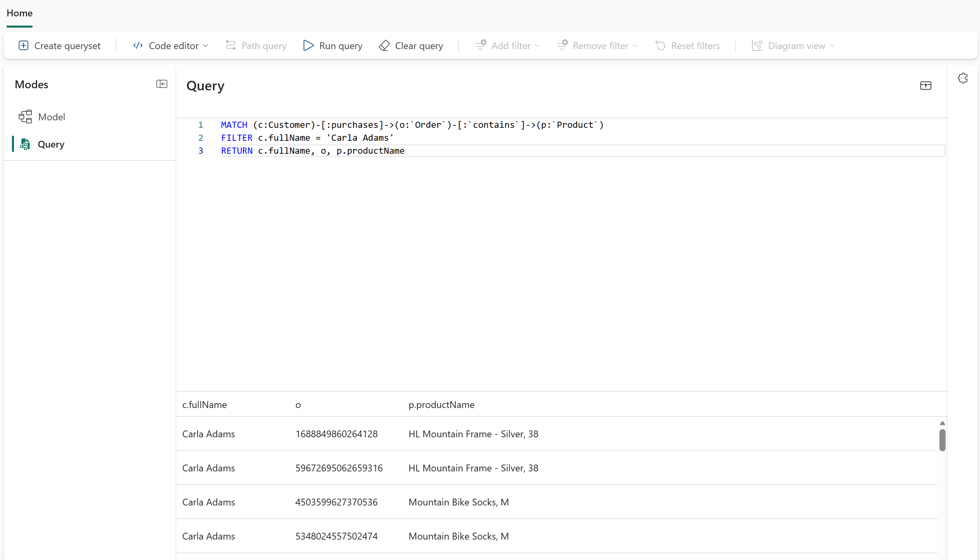Click the Query panel title
Screen dimensions: 980x560
click(x=205, y=86)
